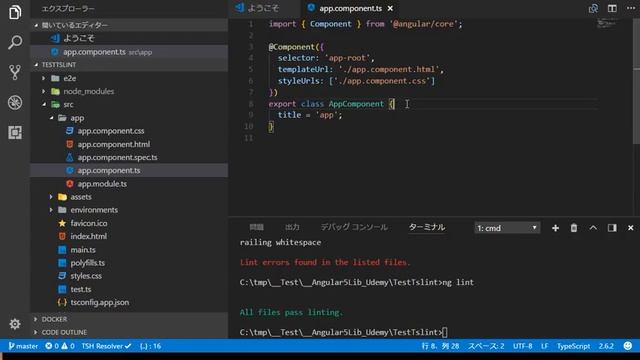Screen dimensions: 640x360
Task: Collapse the open editors section
Action: click(x=129, y=25)
